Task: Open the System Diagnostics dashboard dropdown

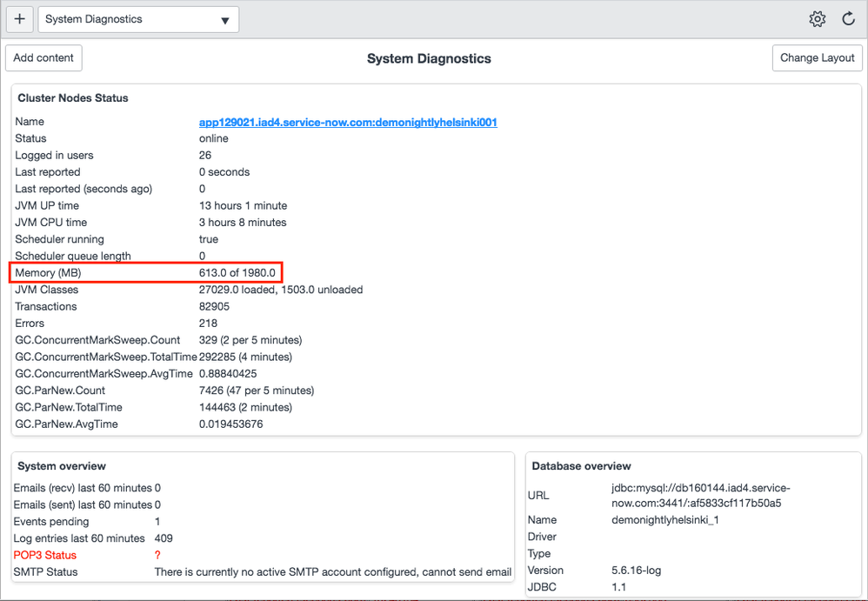Action: click(138, 19)
